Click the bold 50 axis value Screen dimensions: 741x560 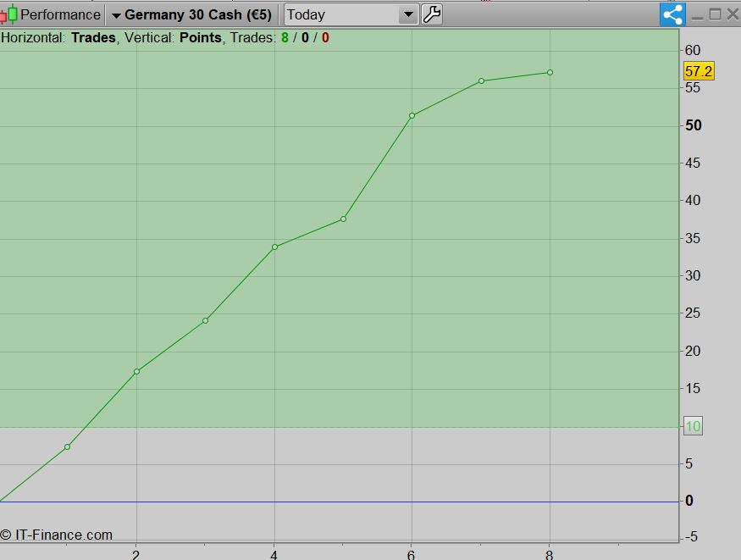point(694,125)
